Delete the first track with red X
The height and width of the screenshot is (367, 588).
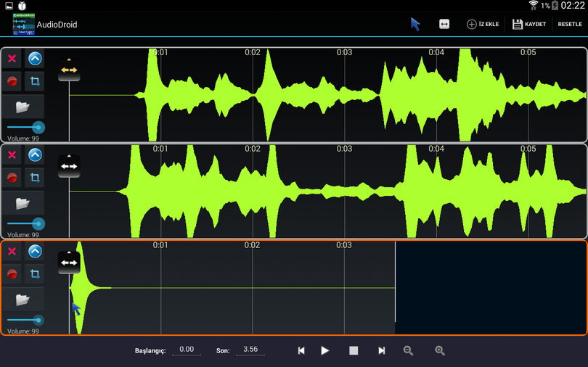pyautogui.click(x=12, y=59)
